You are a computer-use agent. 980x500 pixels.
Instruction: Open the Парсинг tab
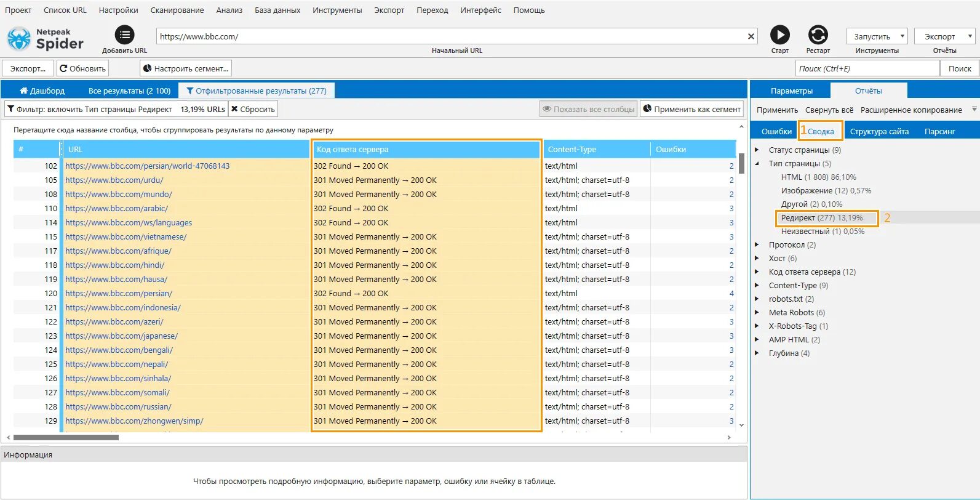[939, 131]
